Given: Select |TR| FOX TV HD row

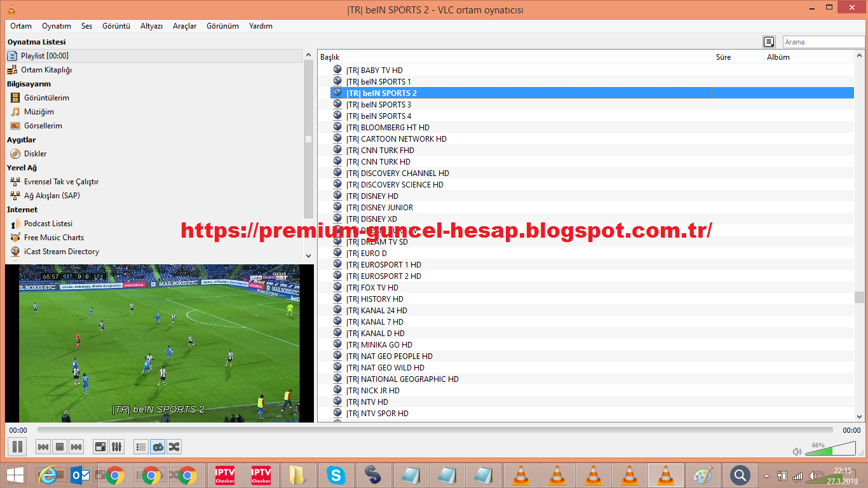Looking at the screenshot, I should tap(586, 287).
